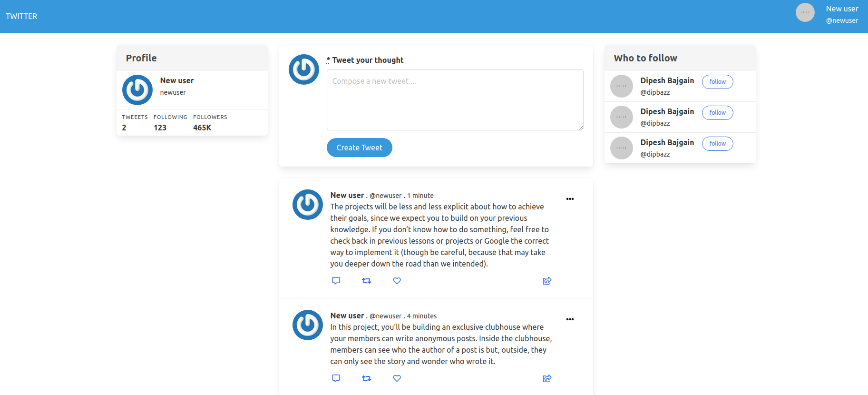Screen dimensions: 868x395
Task: View FOLLOWING count of 123
Action: 160,128
